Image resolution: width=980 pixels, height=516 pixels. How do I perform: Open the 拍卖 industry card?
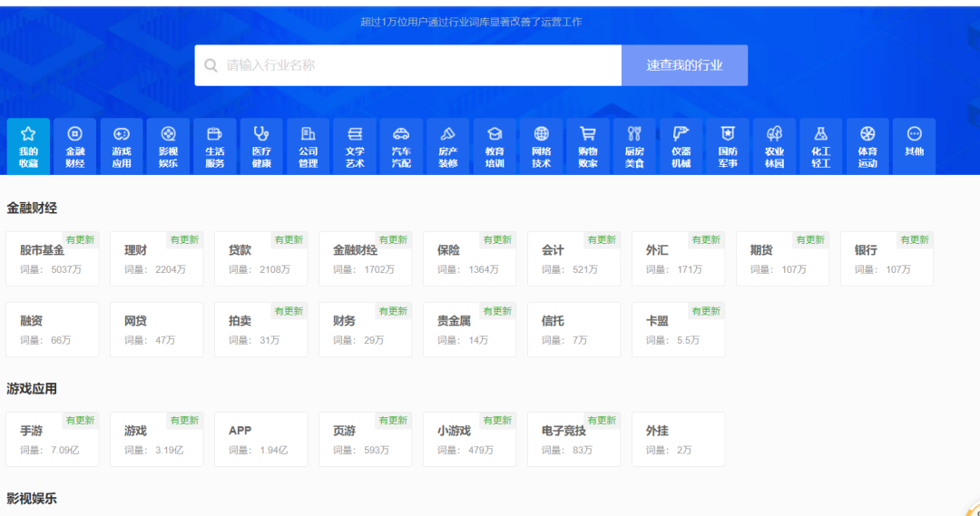click(261, 330)
